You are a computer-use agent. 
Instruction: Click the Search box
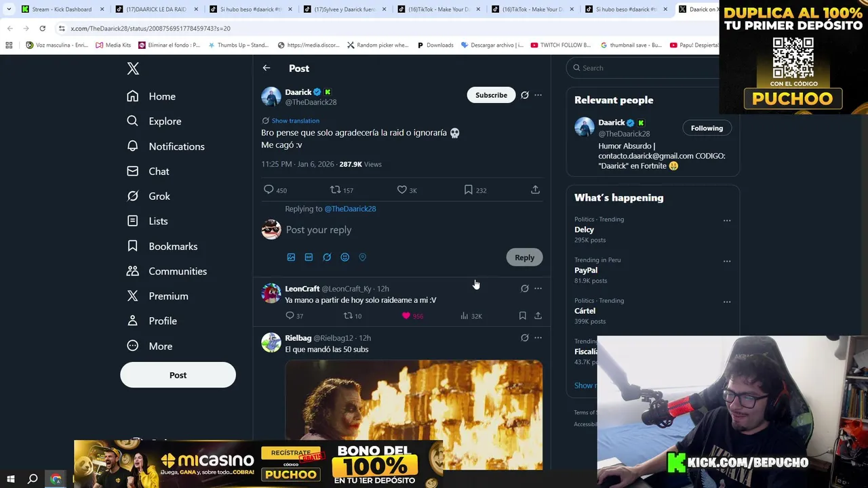(644, 68)
